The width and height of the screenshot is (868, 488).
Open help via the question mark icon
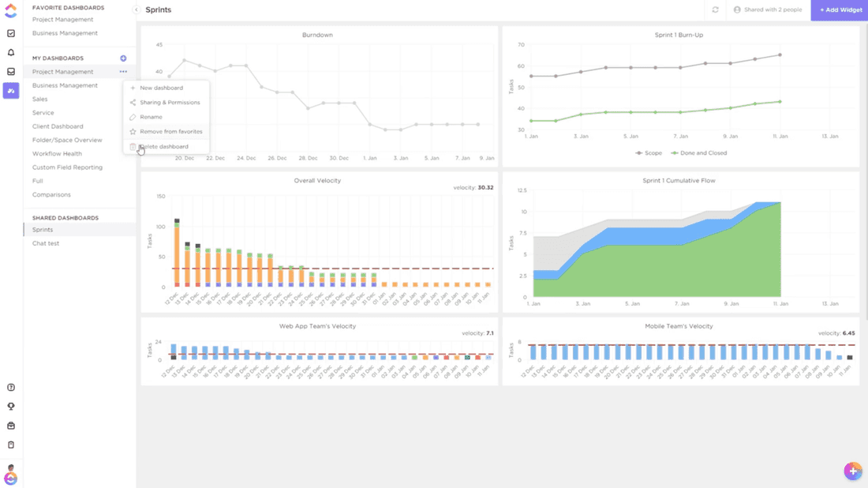(10, 387)
